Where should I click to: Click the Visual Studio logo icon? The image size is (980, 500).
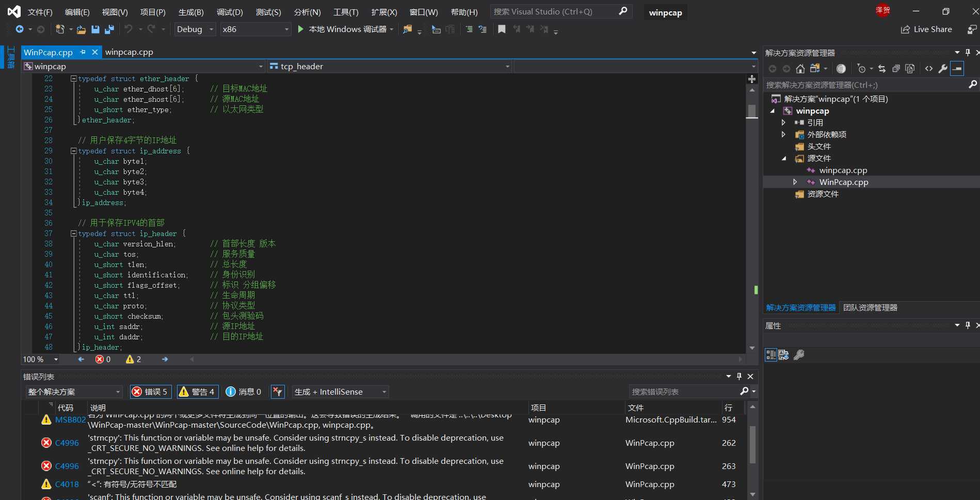[14, 11]
